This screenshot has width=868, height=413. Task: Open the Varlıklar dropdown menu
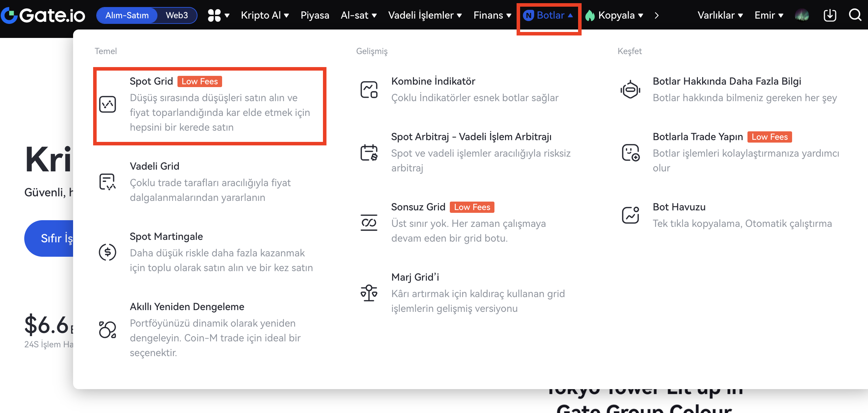click(720, 15)
